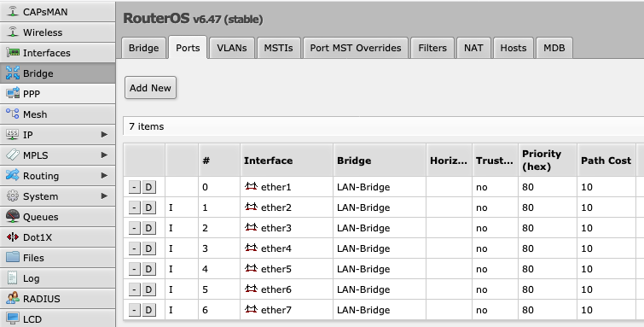Click the PPP sidebar icon

click(x=13, y=93)
